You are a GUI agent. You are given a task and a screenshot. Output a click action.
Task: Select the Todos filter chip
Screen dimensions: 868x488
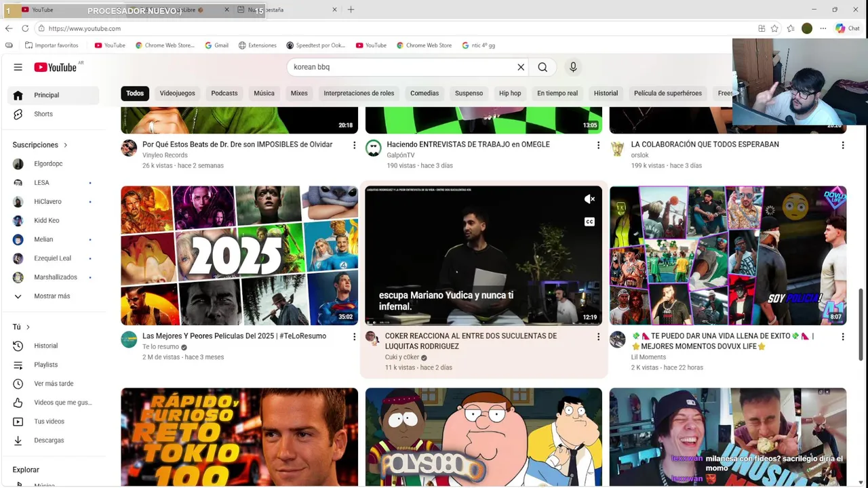[x=135, y=93]
